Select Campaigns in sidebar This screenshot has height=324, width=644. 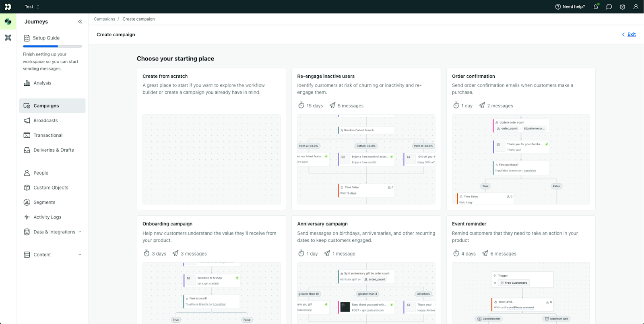[52, 106]
